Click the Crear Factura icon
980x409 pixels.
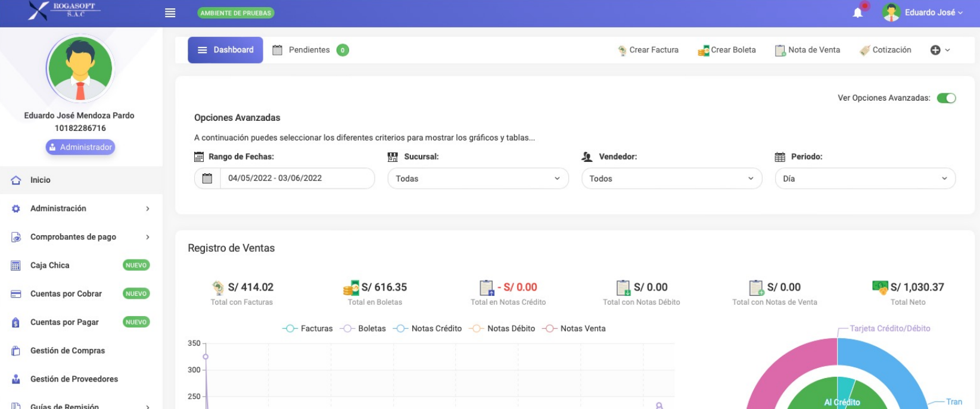pyautogui.click(x=622, y=51)
